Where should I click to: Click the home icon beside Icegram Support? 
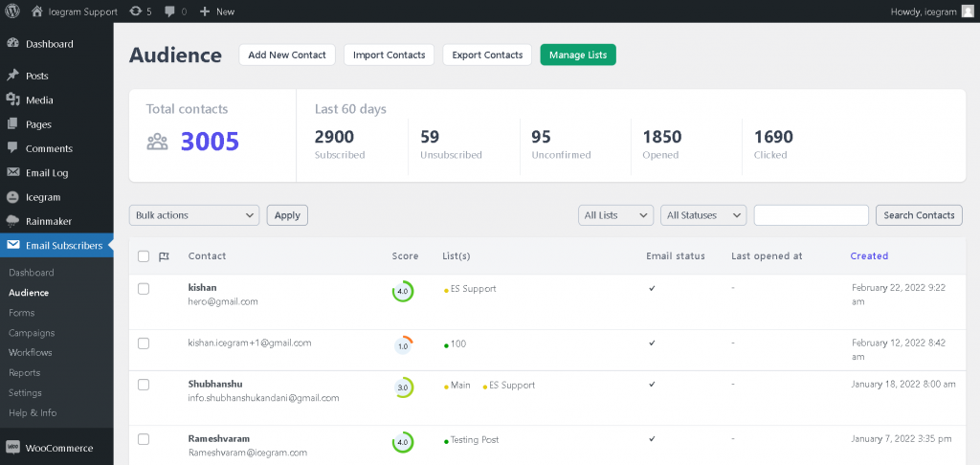tap(37, 11)
